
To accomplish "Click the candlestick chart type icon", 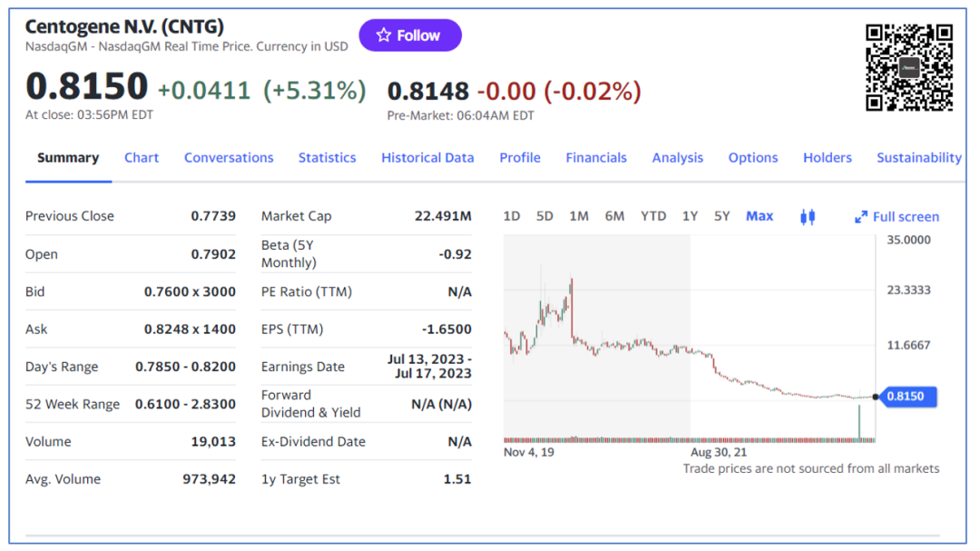I will click(808, 216).
